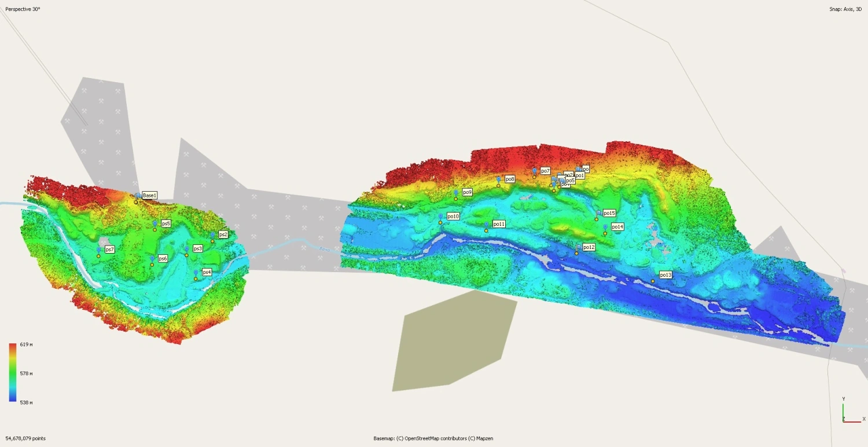The height and width of the screenshot is (447, 868).
Task: Click the 538 m legend value
Action: [x=26, y=402]
